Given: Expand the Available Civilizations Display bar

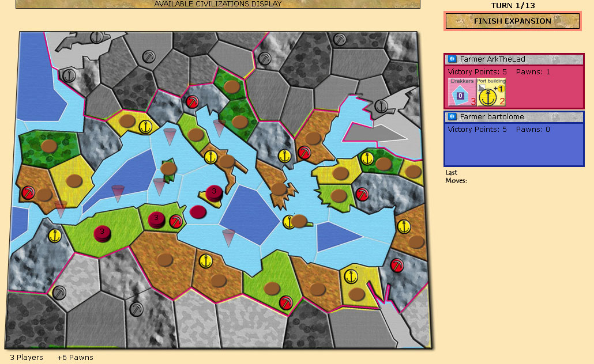Looking at the screenshot, I should point(218,4).
